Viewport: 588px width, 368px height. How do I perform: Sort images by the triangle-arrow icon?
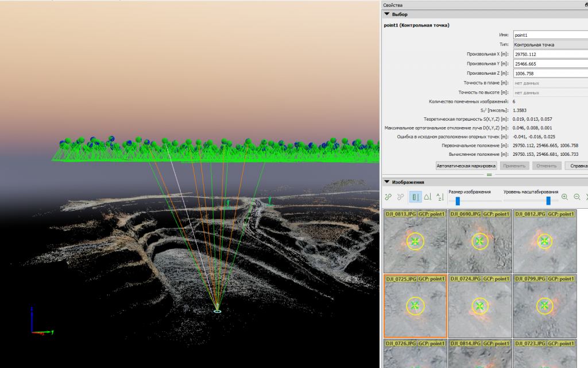click(428, 197)
